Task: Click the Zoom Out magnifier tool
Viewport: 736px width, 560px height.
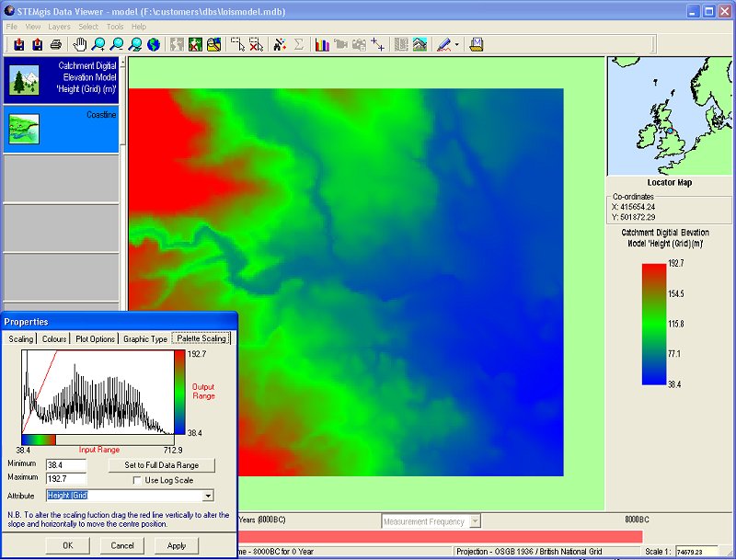Action: pyautogui.click(x=117, y=44)
